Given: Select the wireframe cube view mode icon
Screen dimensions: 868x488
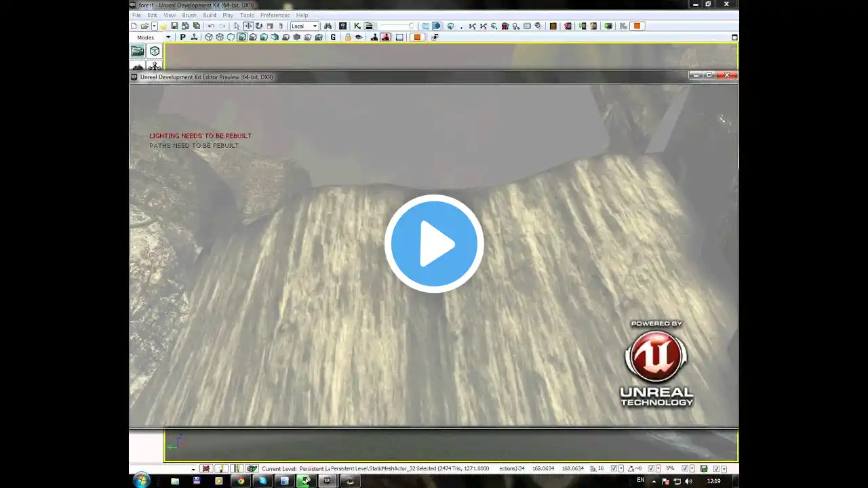Looking at the screenshot, I should [209, 37].
